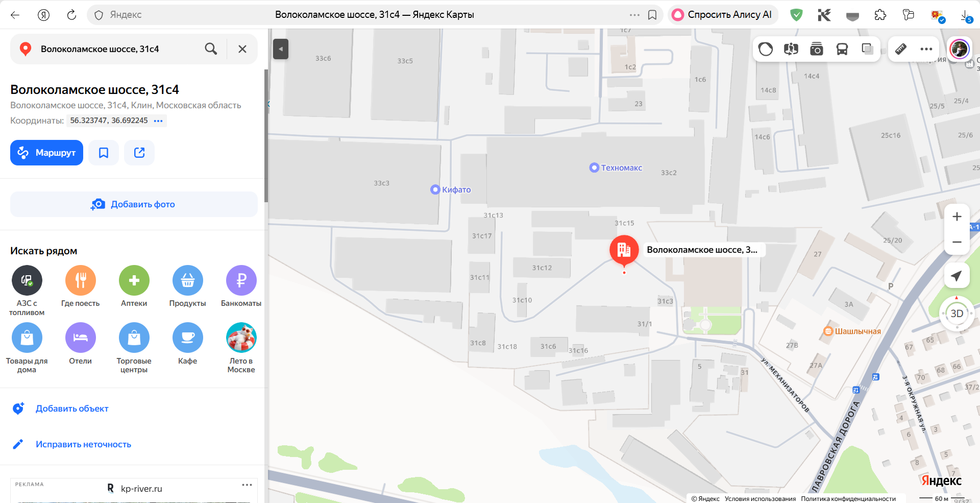Click the Добавить объект link
The image size is (980, 503).
72,409
